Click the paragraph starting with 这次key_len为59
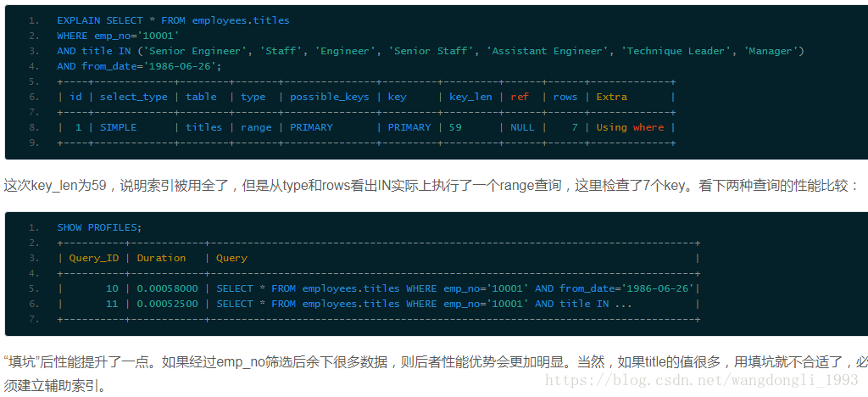Screen dimensions: 868x397 [x=431, y=186]
